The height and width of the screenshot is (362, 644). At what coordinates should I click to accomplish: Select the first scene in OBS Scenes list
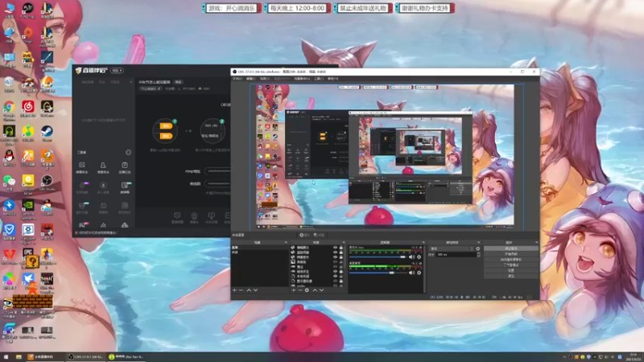tap(260, 248)
